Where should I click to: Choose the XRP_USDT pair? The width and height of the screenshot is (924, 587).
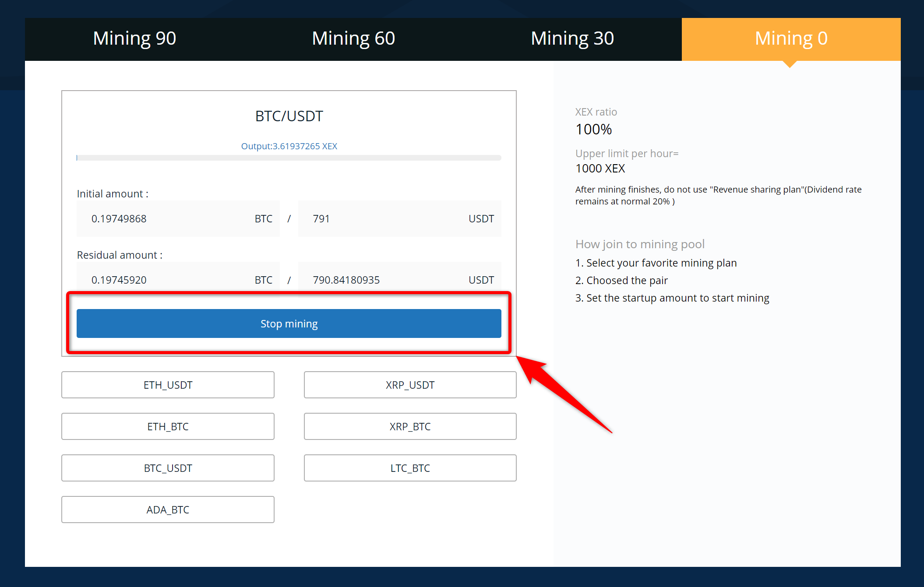410,385
